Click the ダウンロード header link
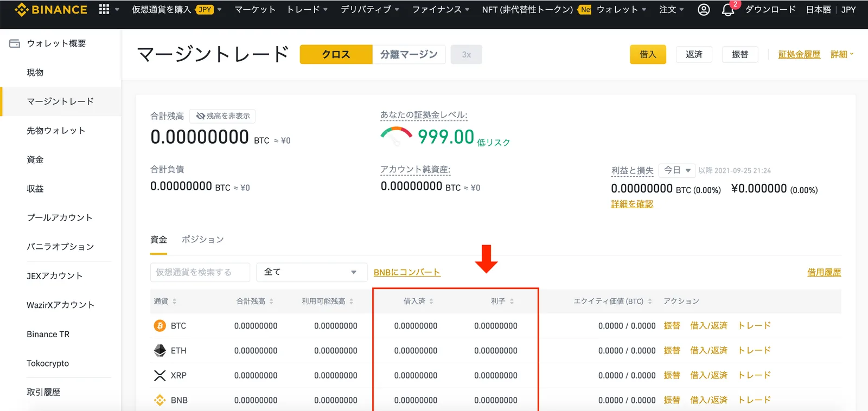Viewport: 868px width, 411px height. [x=770, y=10]
